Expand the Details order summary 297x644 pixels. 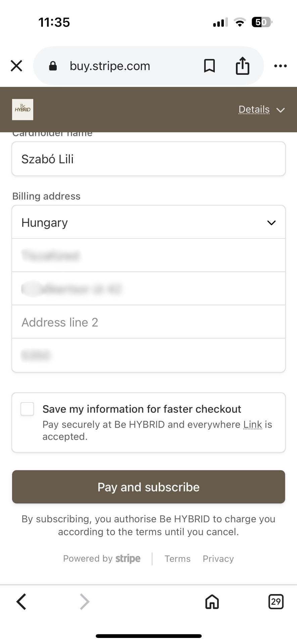pos(261,110)
